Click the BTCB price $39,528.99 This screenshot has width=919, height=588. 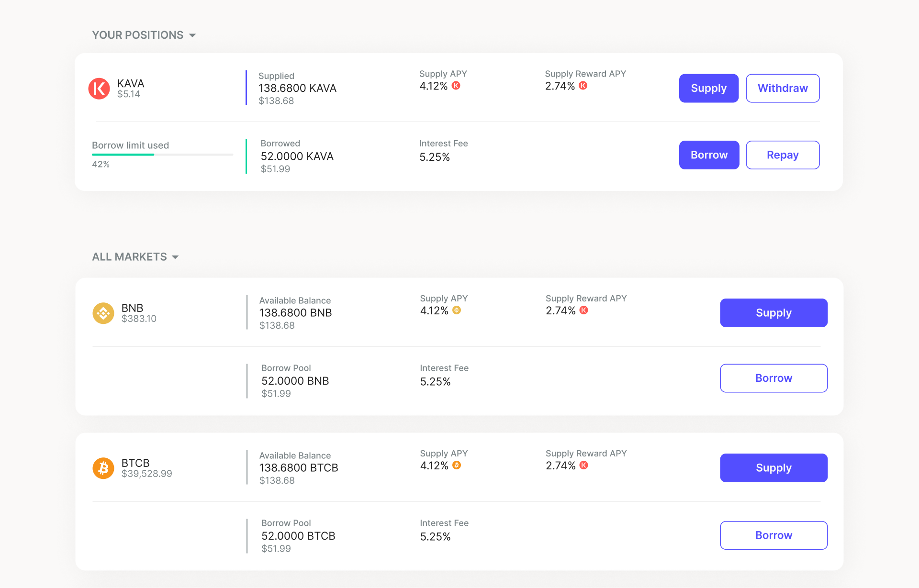point(146,474)
